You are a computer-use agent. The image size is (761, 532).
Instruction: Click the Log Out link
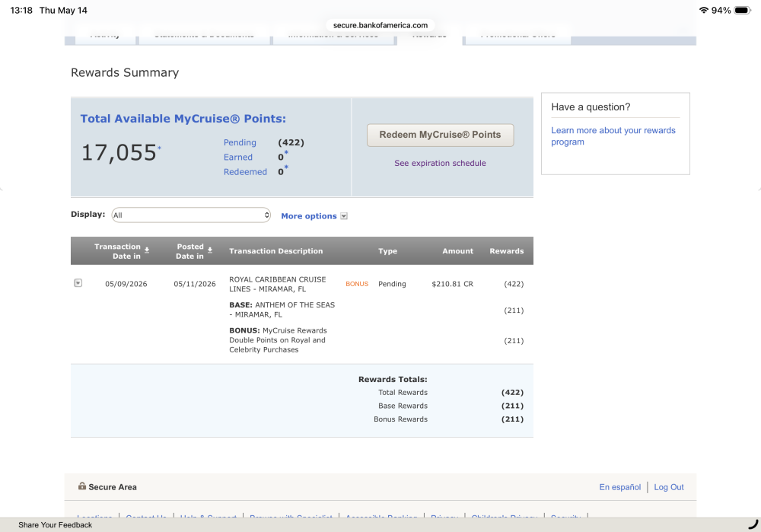pos(669,487)
